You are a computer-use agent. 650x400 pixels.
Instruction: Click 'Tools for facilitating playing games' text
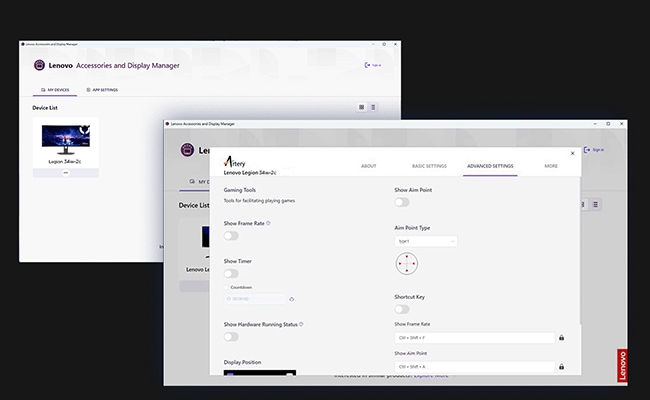(x=260, y=201)
